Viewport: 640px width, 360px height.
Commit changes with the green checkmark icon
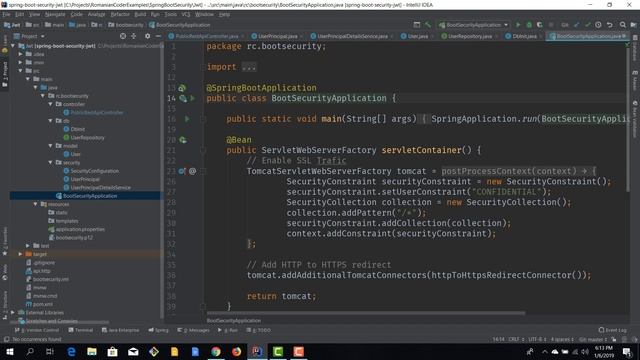pyautogui.click(x=587, y=25)
